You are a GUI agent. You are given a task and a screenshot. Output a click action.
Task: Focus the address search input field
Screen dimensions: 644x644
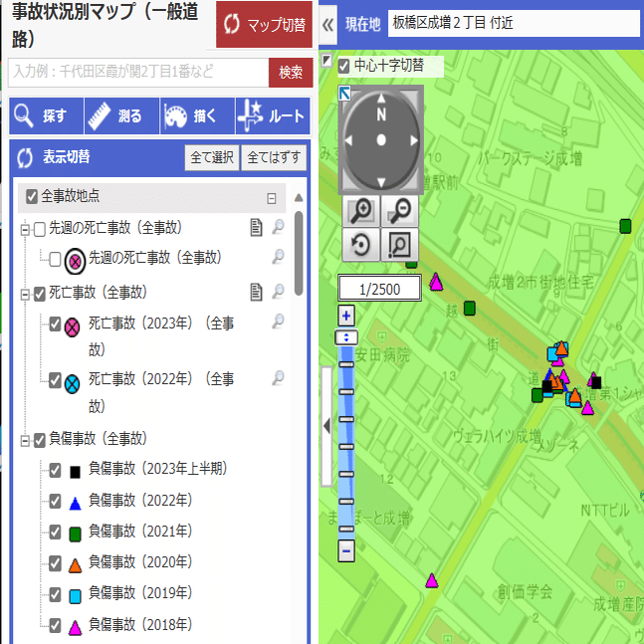click(138, 73)
